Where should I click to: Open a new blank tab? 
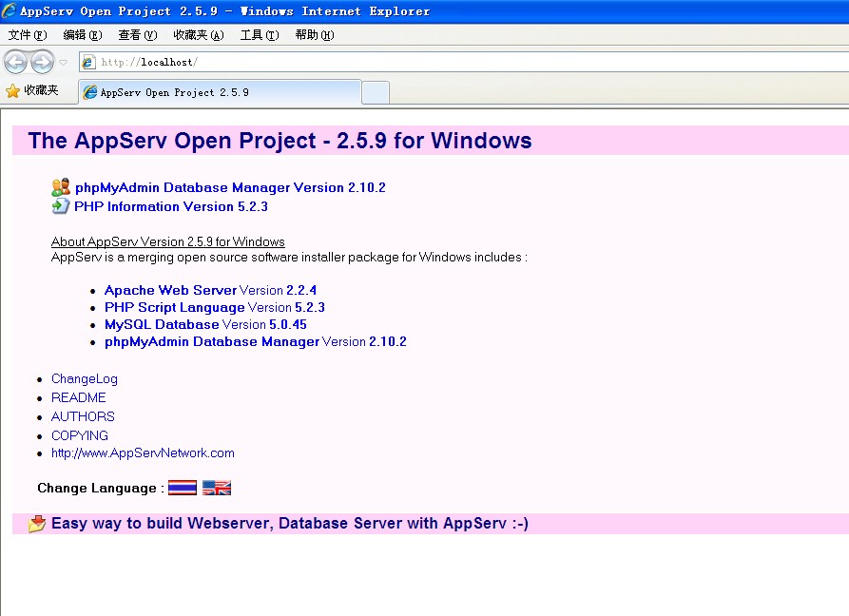pyautogui.click(x=376, y=92)
